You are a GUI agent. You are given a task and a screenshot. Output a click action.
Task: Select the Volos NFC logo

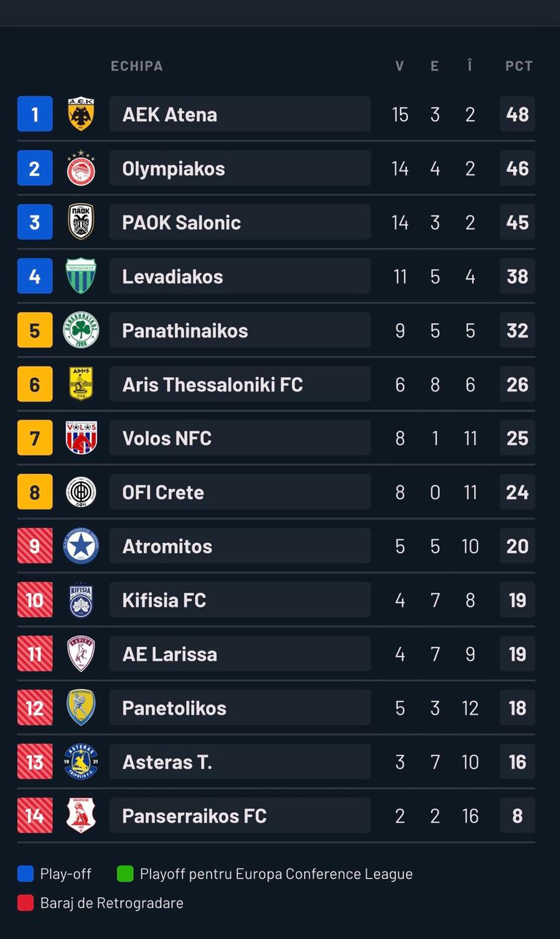pyautogui.click(x=80, y=438)
